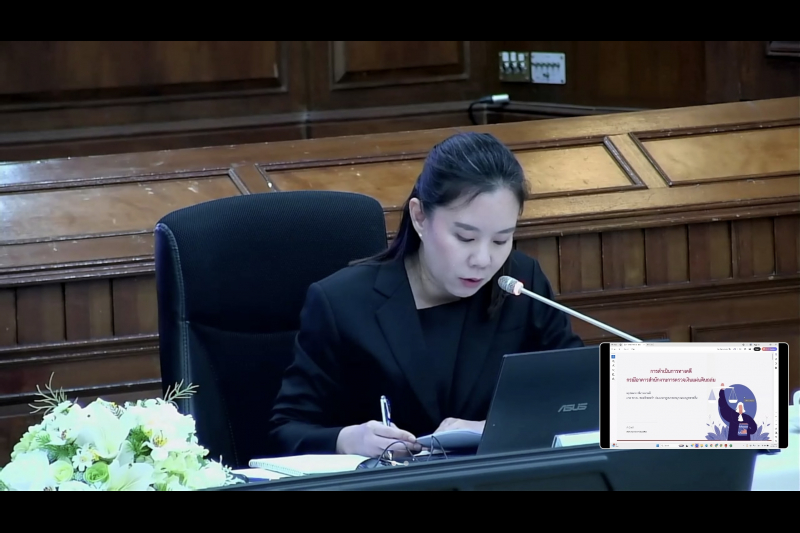This screenshot has width=800, height=533.
Task: Select the blue highlighted tool in left toolbar
Action: point(613,357)
